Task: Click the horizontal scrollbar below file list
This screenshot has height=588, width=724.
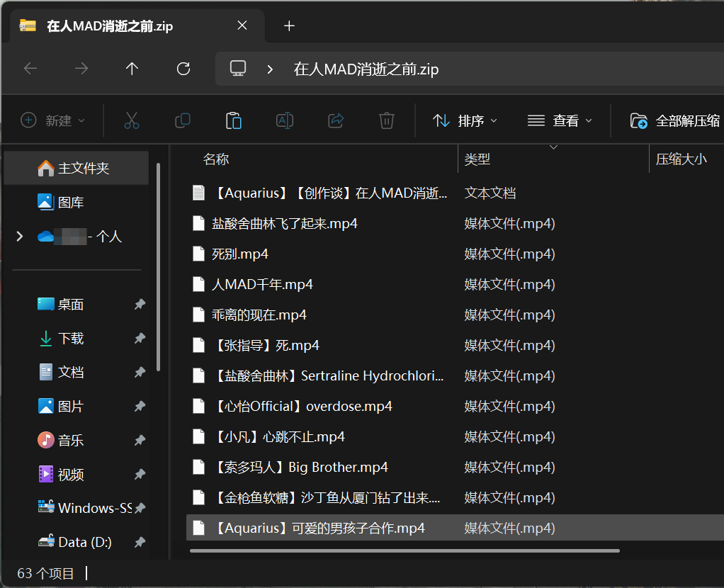Action: [x=404, y=550]
